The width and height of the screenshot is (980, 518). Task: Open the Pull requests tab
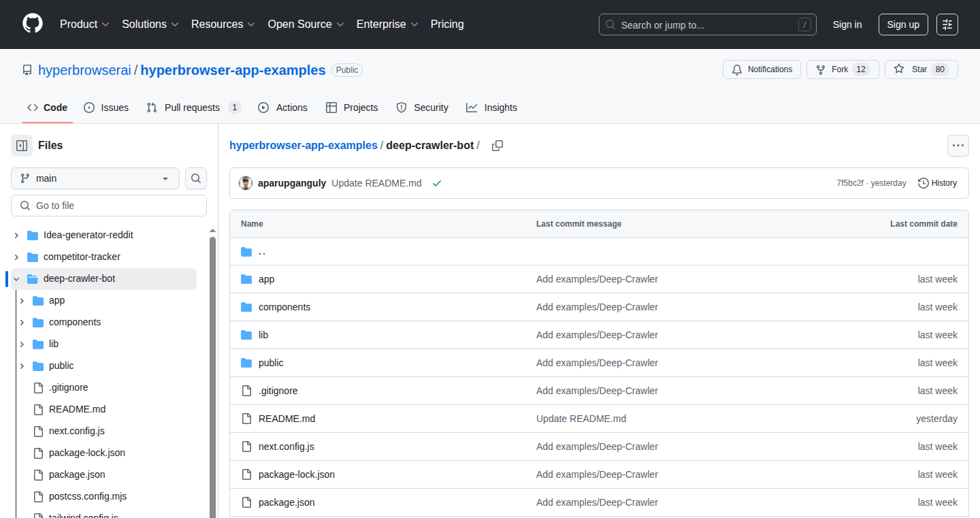(x=194, y=108)
